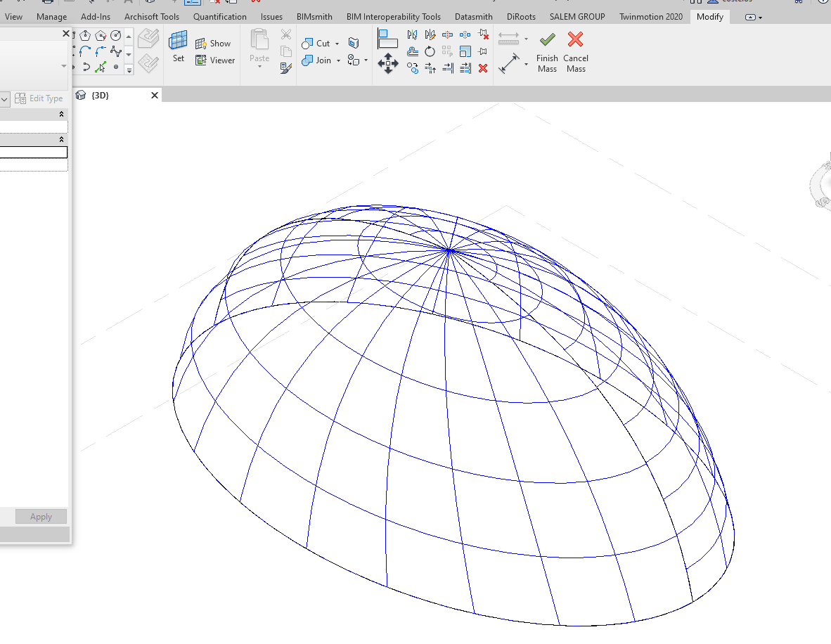Switch to the Manage ribbon tab
The height and width of the screenshot is (644, 831).
[x=52, y=16]
